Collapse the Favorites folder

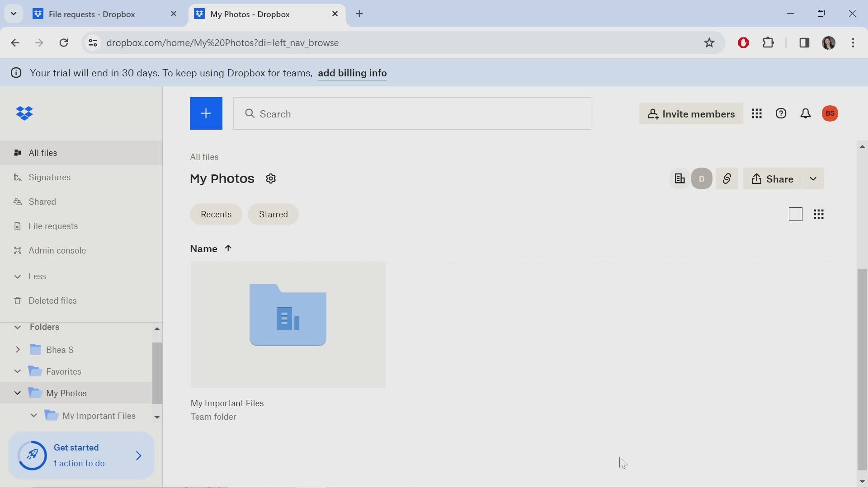pos(17,371)
